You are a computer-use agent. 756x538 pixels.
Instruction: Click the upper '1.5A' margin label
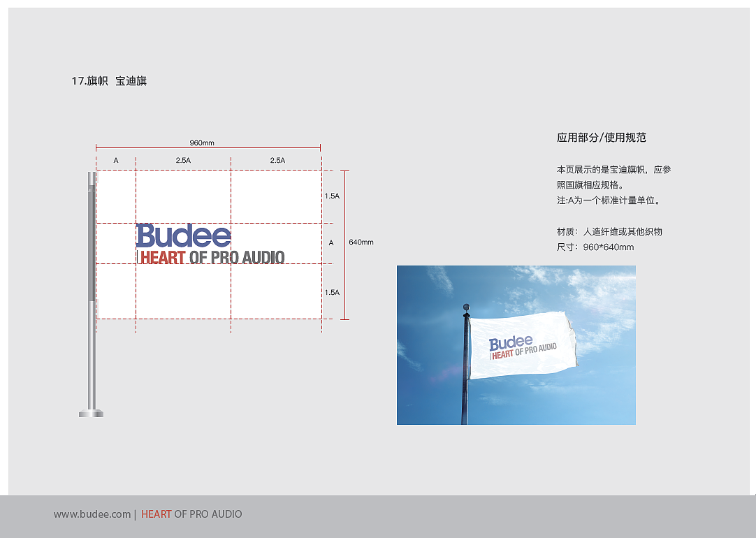[332, 196]
